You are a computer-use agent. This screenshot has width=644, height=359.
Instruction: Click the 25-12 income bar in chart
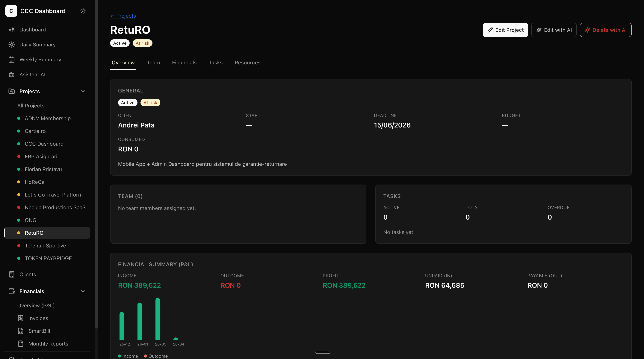pos(122,326)
